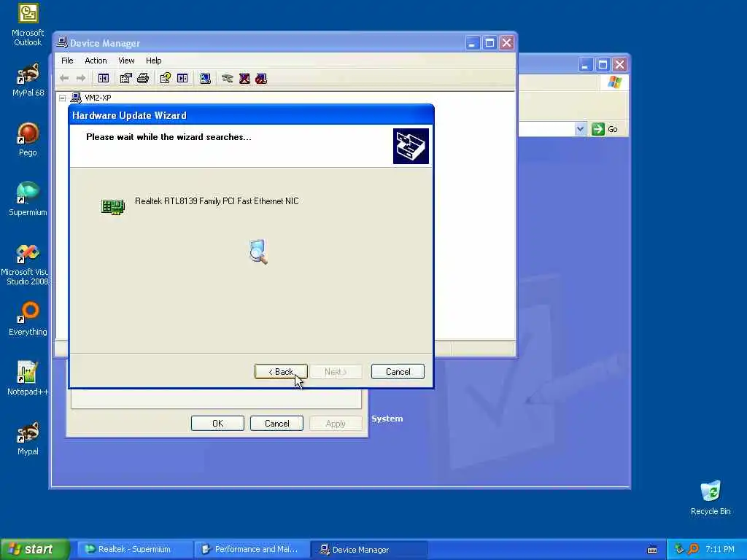747x560 pixels.
Task: Click Scan for hardware changes icon
Action: tap(205, 78)
